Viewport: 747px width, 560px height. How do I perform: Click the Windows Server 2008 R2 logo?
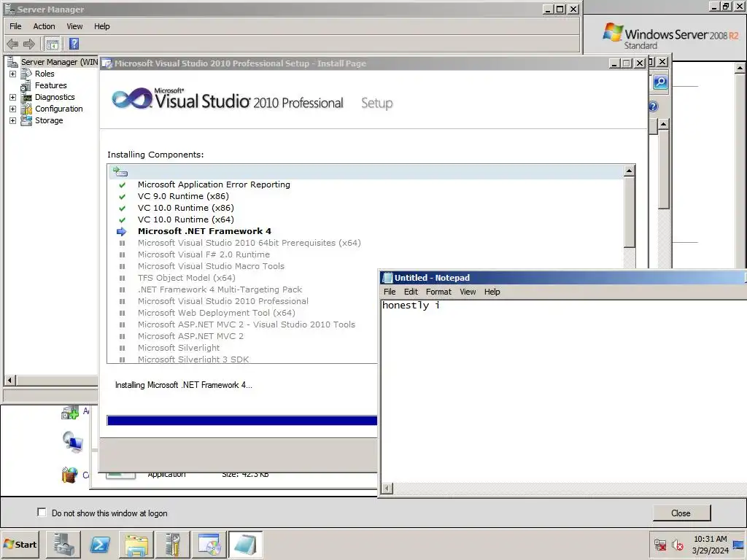coord(671,36)
